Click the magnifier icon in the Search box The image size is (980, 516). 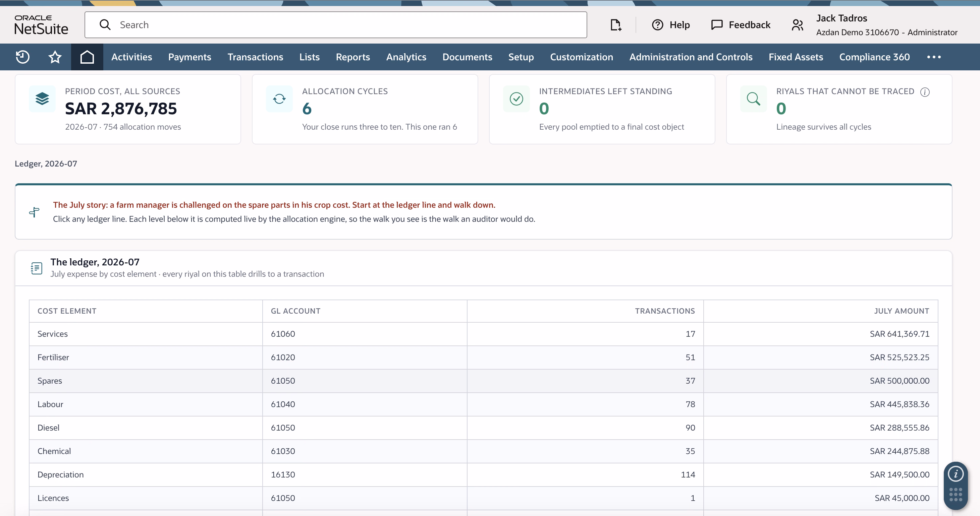(105, 25)
